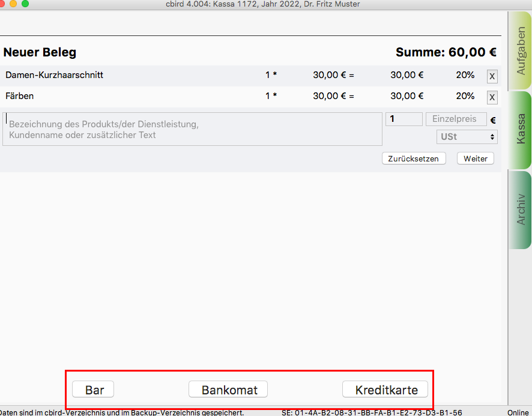The image size is (532, 416).
Task: Open the Archiv side tab
Action: 520,209
